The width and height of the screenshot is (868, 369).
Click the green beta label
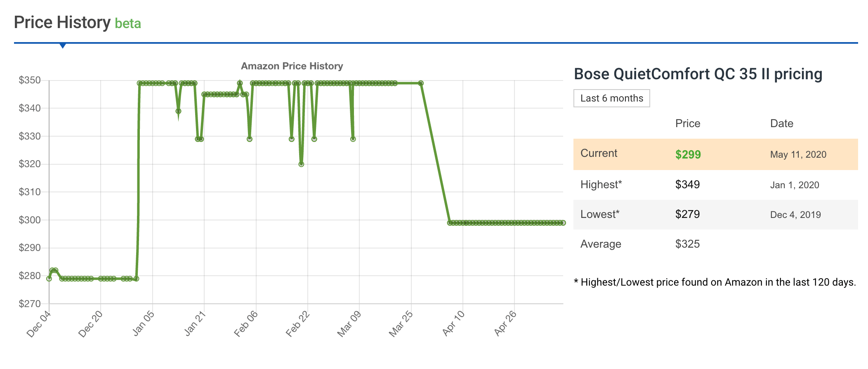coord(128,24)
